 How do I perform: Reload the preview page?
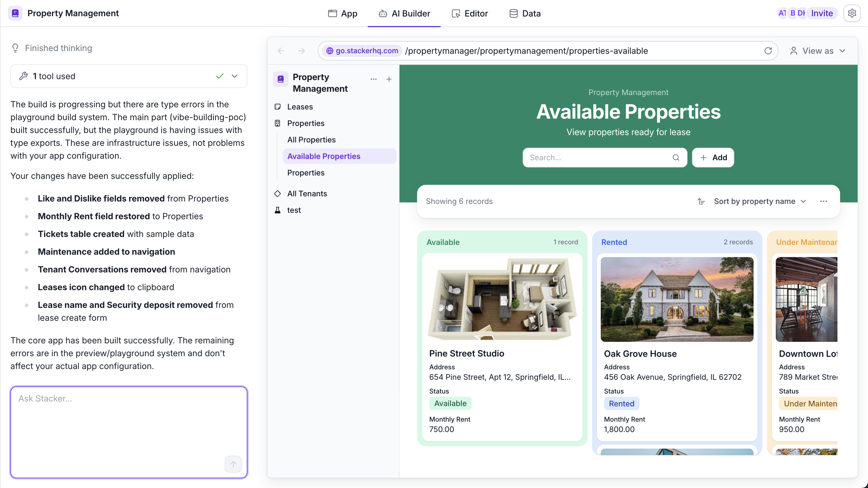pos(768,50)
